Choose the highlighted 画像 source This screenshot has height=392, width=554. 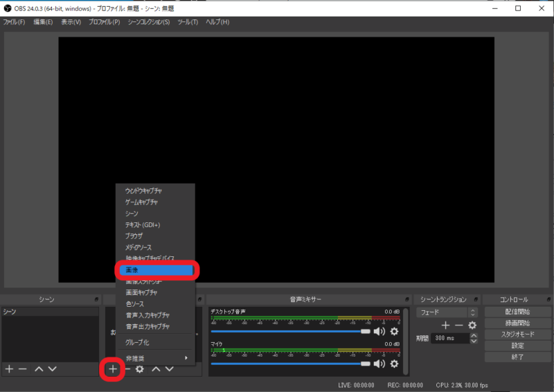coord(156,270)
